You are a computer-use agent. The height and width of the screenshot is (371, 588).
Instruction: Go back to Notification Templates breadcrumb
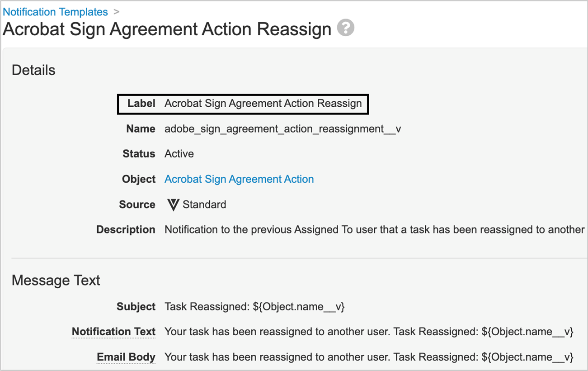[x=55, y=12]
